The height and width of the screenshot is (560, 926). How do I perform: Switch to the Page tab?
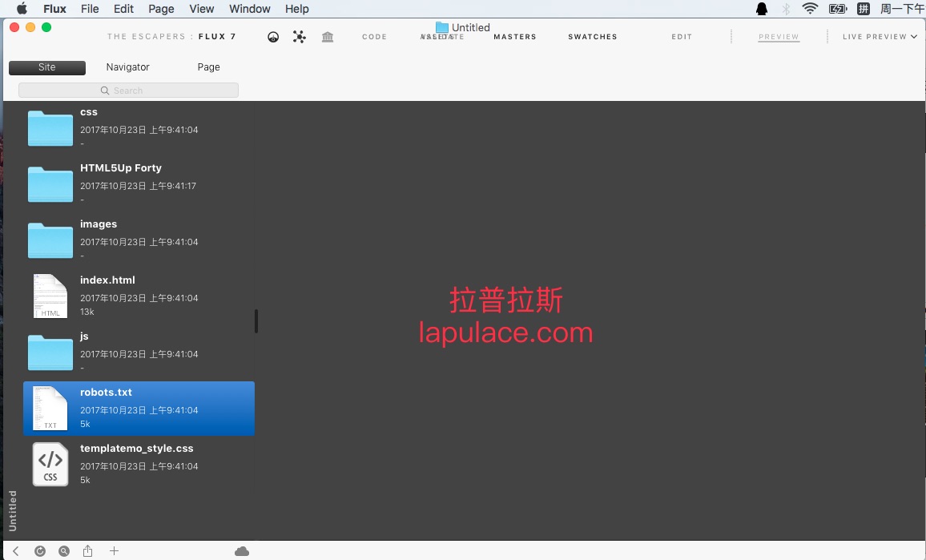point(208,67)
